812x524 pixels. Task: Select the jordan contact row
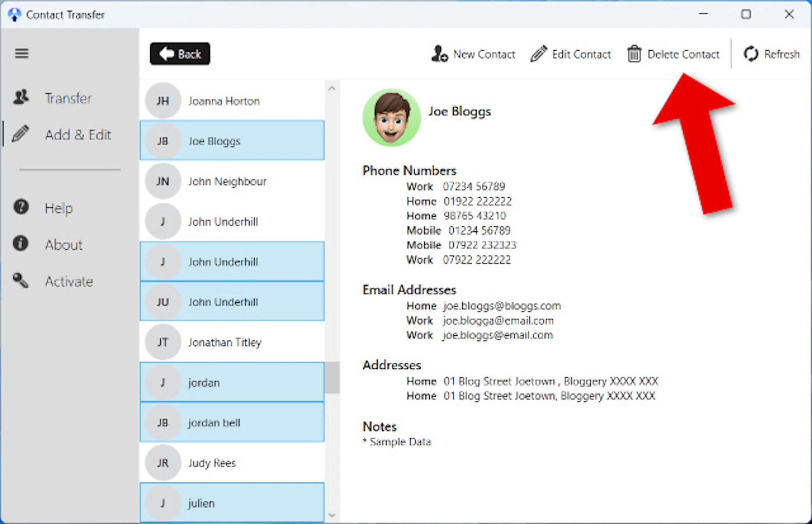[232, 382]
